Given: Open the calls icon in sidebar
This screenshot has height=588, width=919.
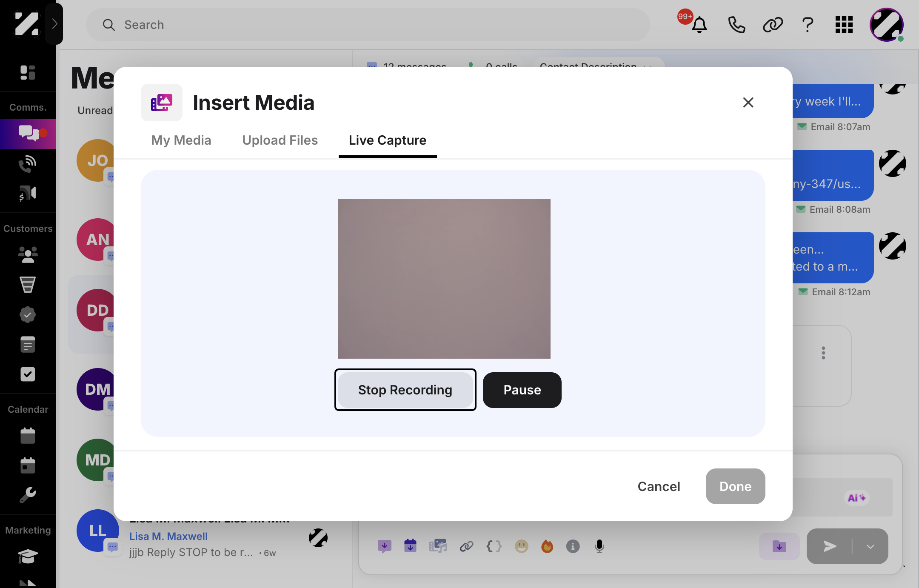Looking at the screenshot, I should pyautogui.click(x=28, y=163).
